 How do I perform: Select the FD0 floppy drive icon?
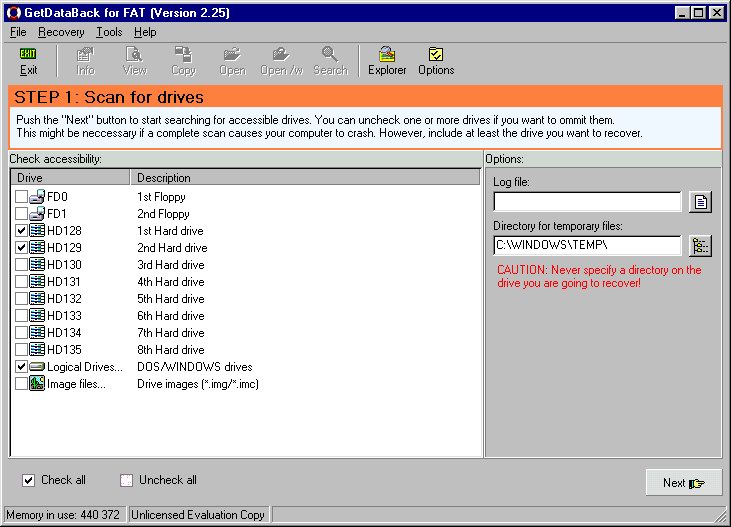click(x=38, y=197)
